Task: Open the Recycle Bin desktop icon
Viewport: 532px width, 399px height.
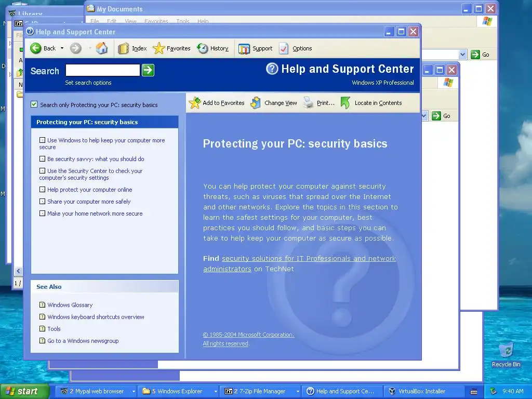Action: click(506, 354)
